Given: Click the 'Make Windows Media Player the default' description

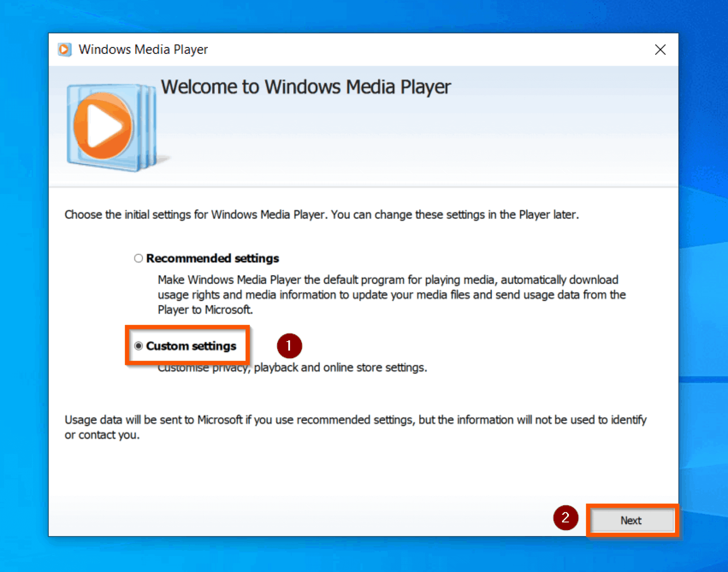Looking at the screenshot, I should 392,295.
